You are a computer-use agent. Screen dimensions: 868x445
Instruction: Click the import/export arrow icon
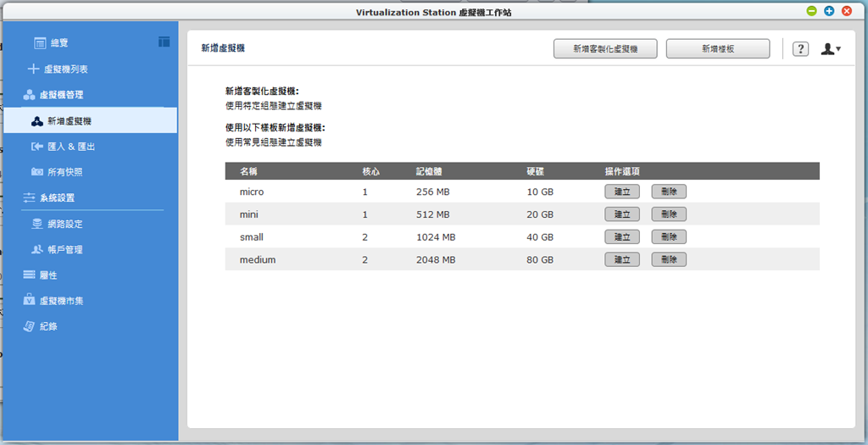click(37, 147)
